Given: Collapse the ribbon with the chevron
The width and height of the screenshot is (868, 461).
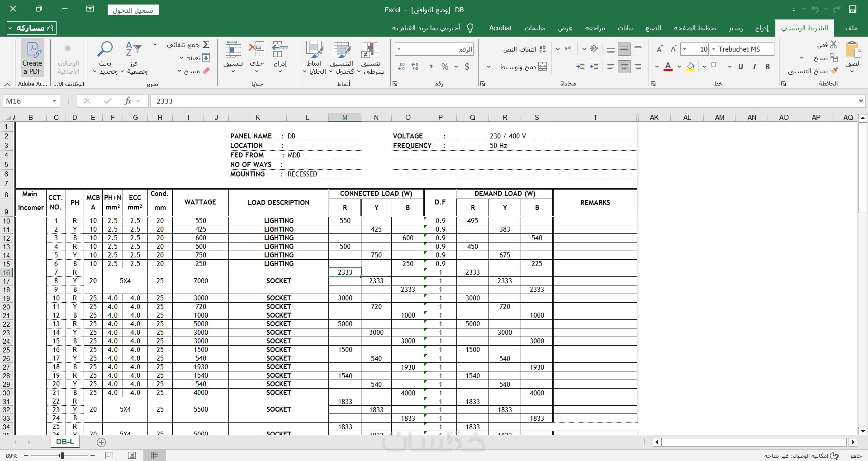Looking at the screenshot, I should pyautogui.click(x=7, y=84).
